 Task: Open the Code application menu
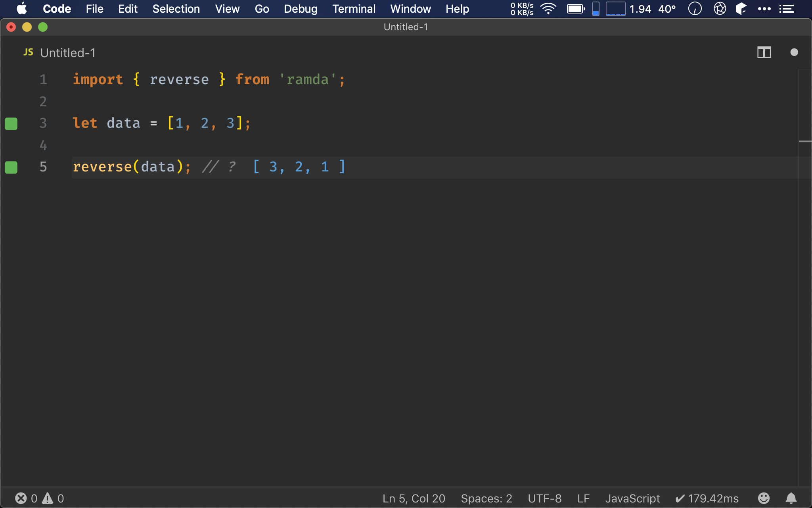[x=57, y=9]
